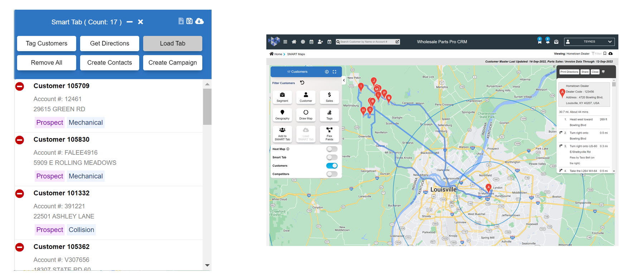Click the info icon beside Heat Map

(x=288, y=149)
